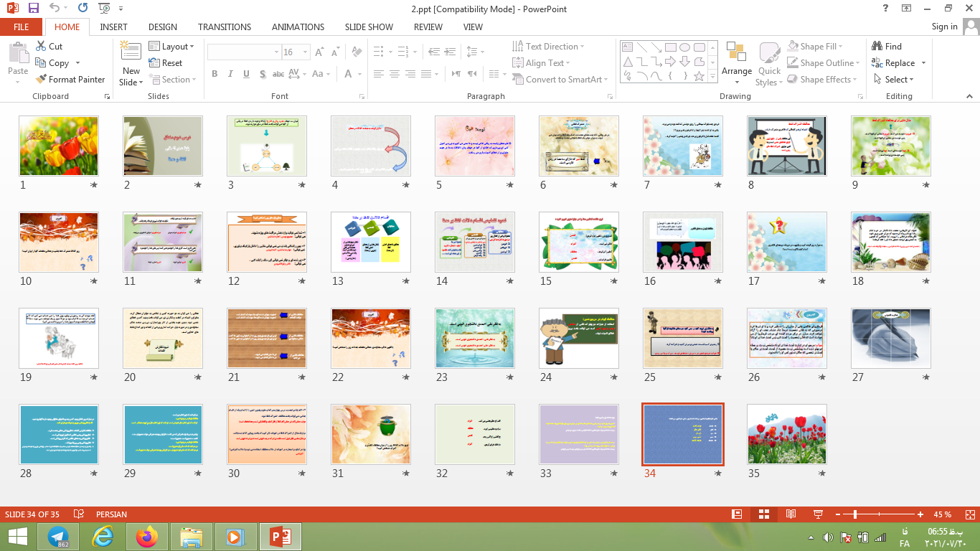
Task: Click the Reset slide button
Action: point(166,63)
